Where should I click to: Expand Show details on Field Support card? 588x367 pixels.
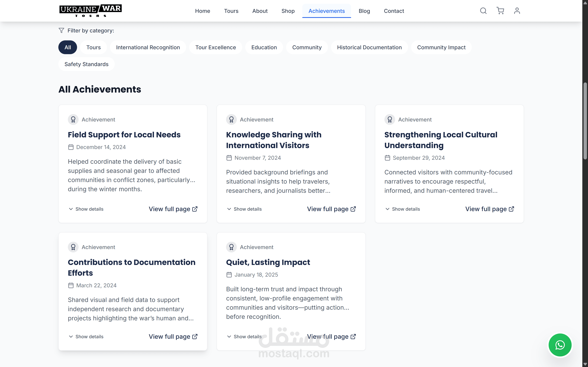tap(86, 209)
